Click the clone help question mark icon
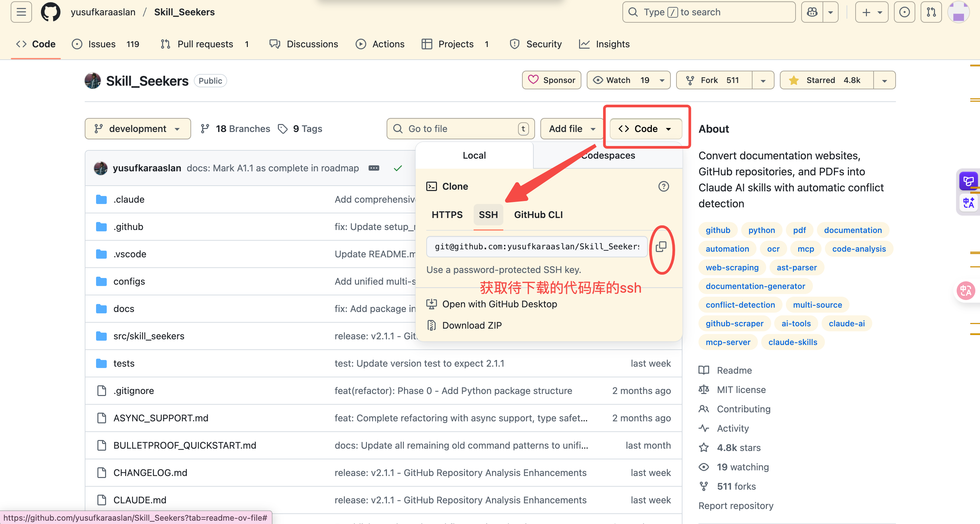The width and height of the screenshot is (980, 524). [x=663, y=186]
